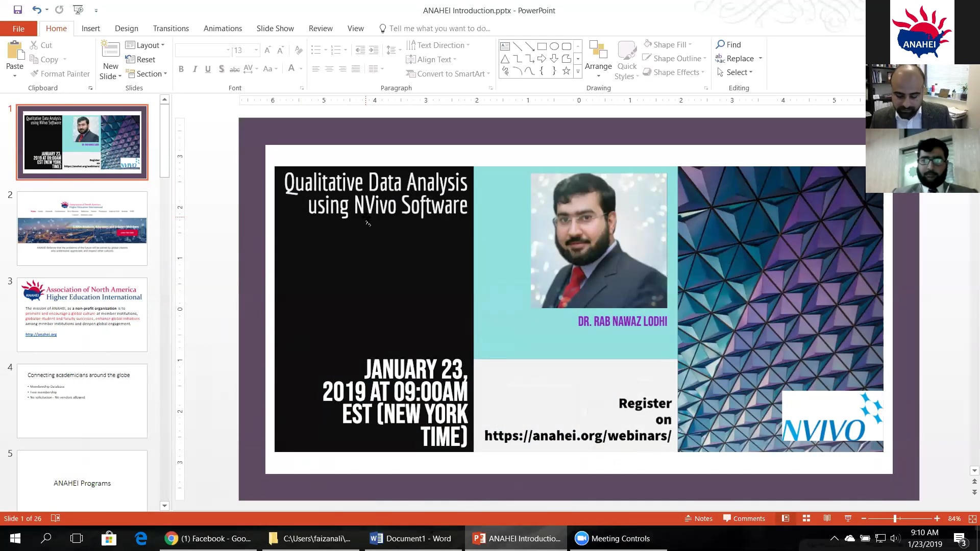
Task: Click the Reset slide button
Action: point(140,59)
